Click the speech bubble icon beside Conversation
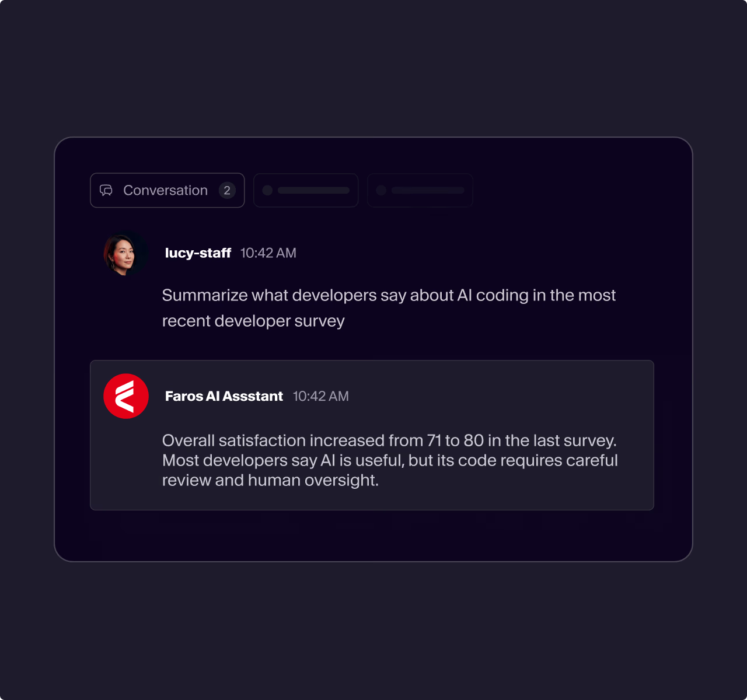 pos(107,190)
